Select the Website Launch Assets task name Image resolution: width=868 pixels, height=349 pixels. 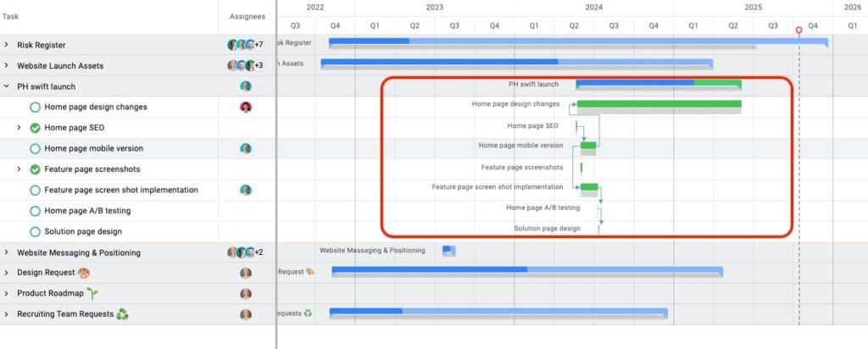point(60,65)
